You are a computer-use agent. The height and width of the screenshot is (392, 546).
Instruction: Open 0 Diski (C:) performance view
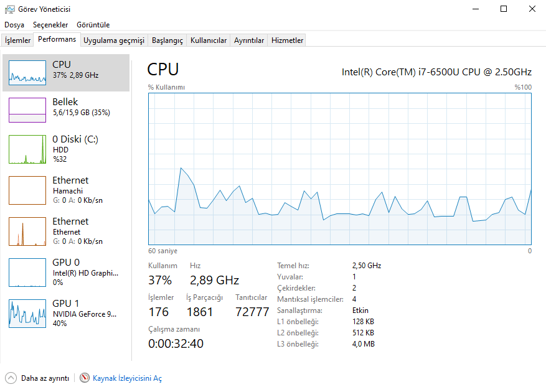tap(27, 149)
